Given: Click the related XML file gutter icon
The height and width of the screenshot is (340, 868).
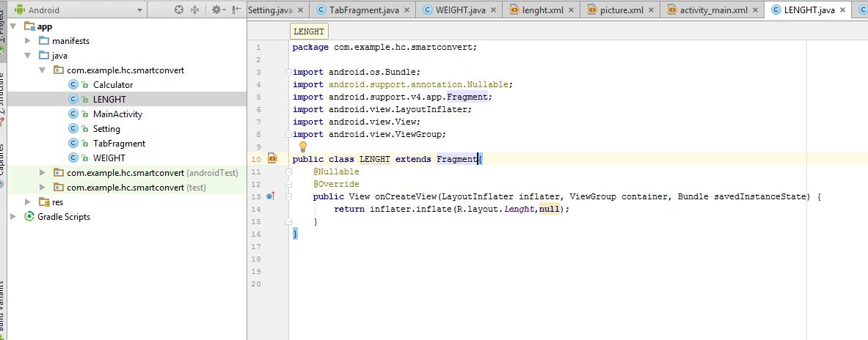Looking at the screenshot, I should (x=272, y=158).
